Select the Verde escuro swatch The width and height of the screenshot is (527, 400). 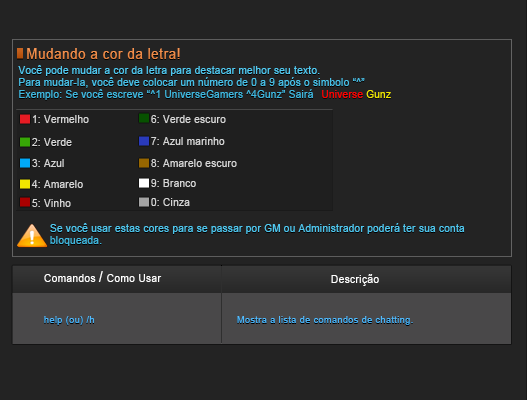pyautogui.click(x=144, y=118)
